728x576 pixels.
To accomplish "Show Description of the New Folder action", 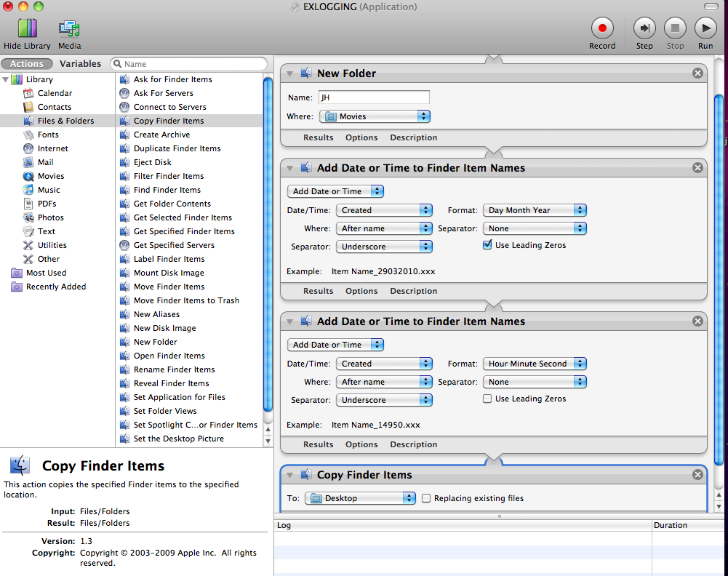I will pos(413,138).
